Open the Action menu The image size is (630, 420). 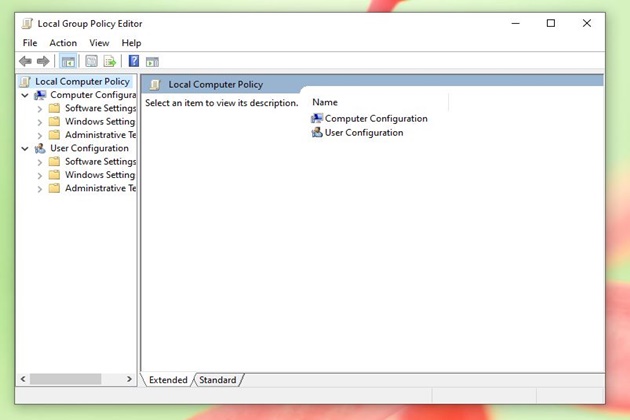tap(63, 43)
